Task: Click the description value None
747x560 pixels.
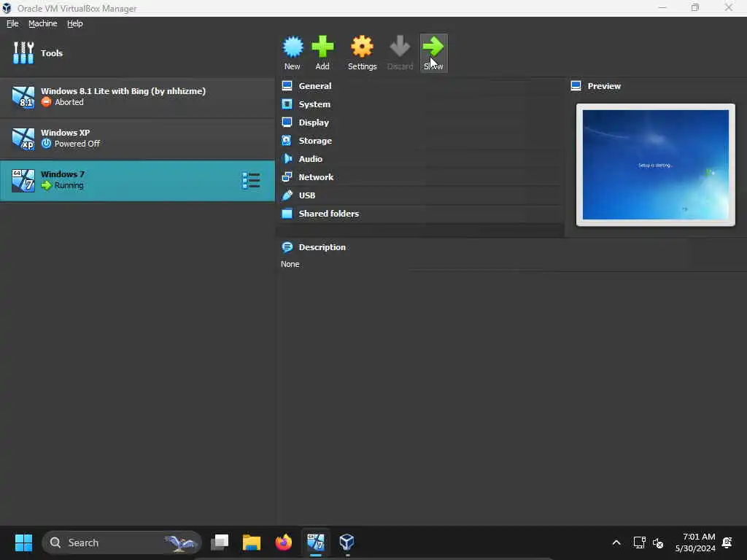Action: tap(290, 264)
